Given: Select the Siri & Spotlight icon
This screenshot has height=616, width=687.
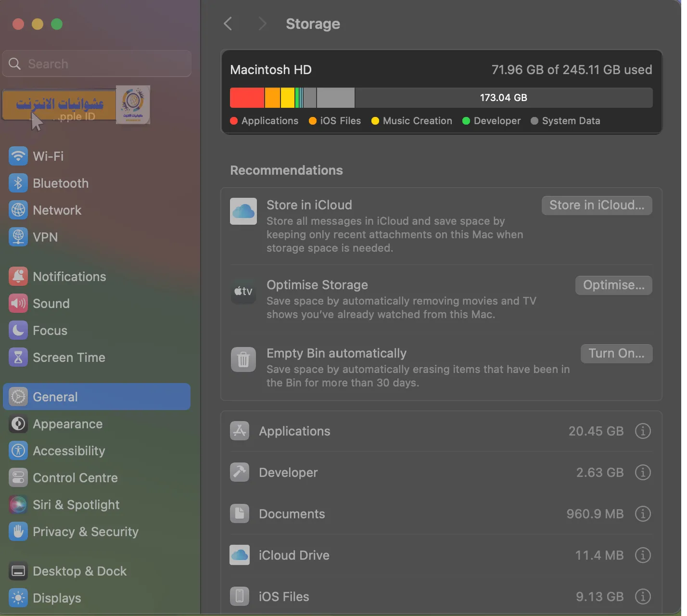Looking at the screenshot, I should [18, 505].
